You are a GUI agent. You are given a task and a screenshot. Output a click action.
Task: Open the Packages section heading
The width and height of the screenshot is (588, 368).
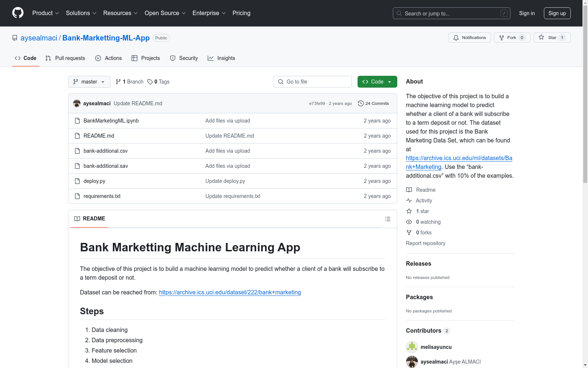point(419,297)
